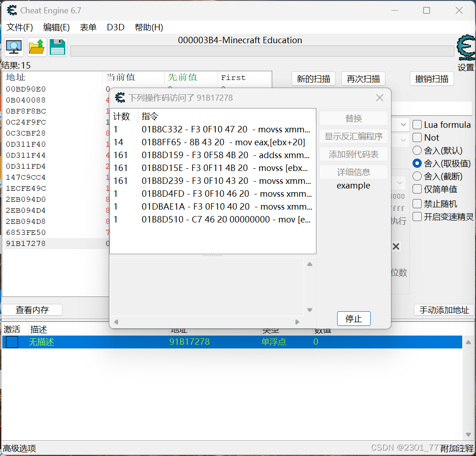Select address 6853FE50 in results list
This screenshot has height=456, width=476.
pos(26,233)
